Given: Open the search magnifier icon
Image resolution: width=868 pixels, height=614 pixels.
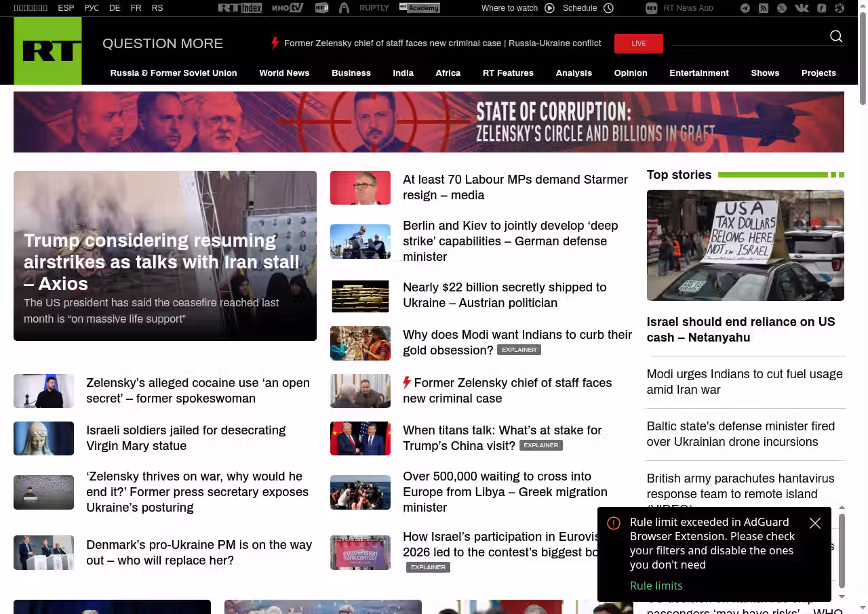Looking at the screenshot, I should coord(836,37).
